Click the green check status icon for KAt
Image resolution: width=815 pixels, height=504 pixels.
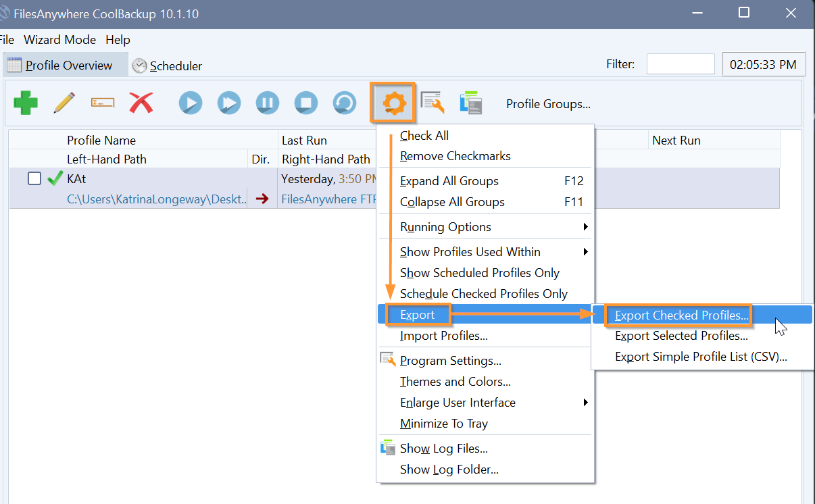(x=55, y=178)
